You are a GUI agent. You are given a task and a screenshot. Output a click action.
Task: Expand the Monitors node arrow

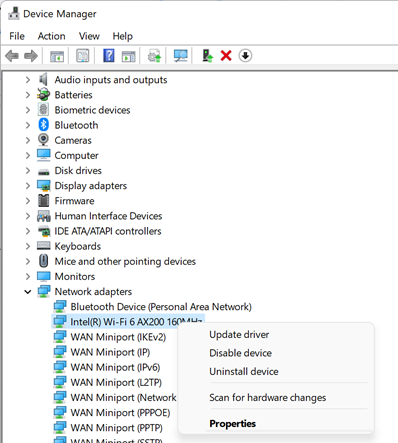pos(28,276)
